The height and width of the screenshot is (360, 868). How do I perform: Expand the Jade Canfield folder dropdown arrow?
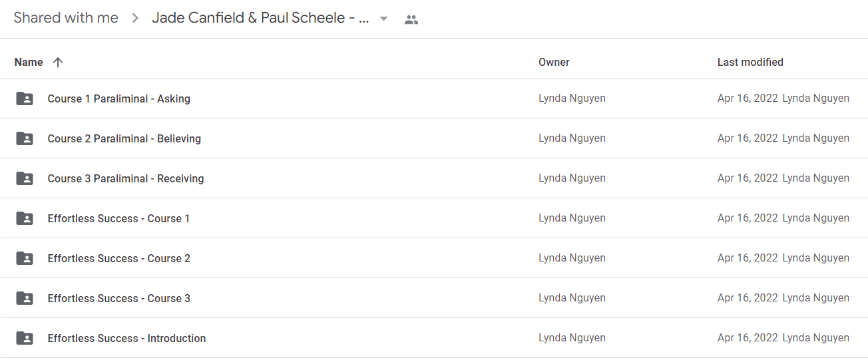coord(383,19)
